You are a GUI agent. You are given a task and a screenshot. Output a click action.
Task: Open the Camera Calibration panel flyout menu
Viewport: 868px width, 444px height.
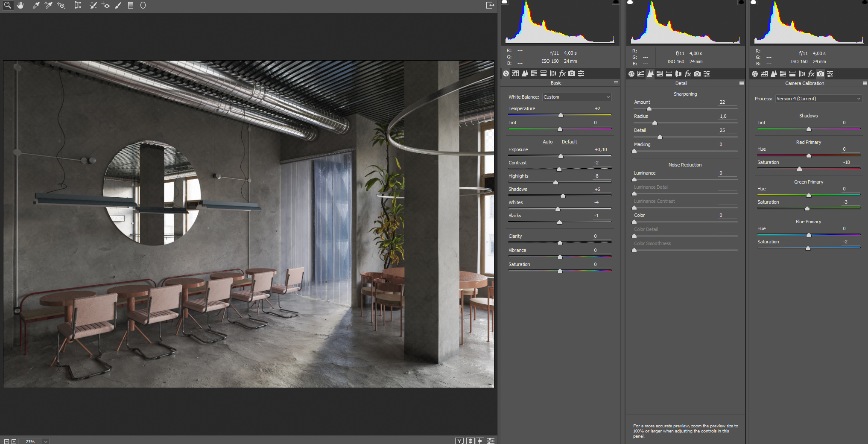(x=865, y=83)
